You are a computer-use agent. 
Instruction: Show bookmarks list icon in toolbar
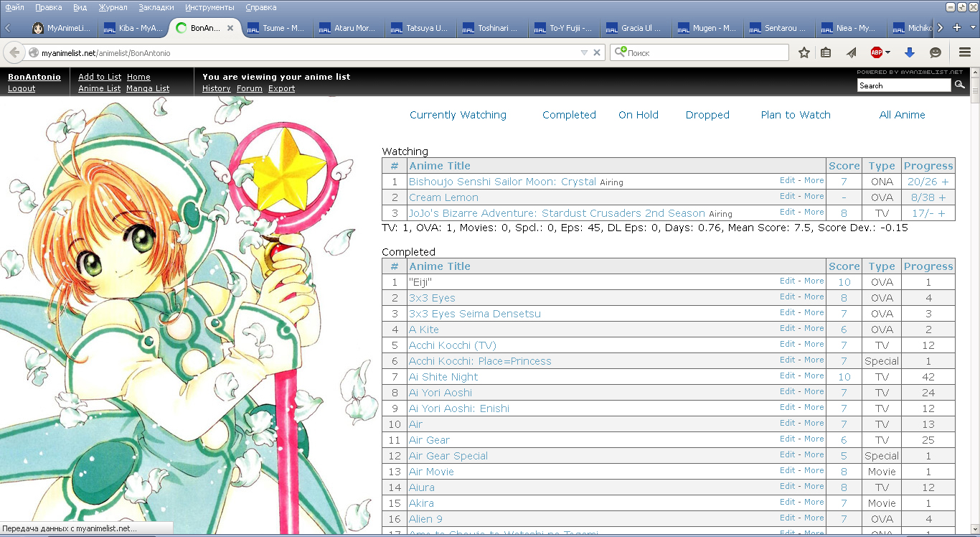click(826, 52)
